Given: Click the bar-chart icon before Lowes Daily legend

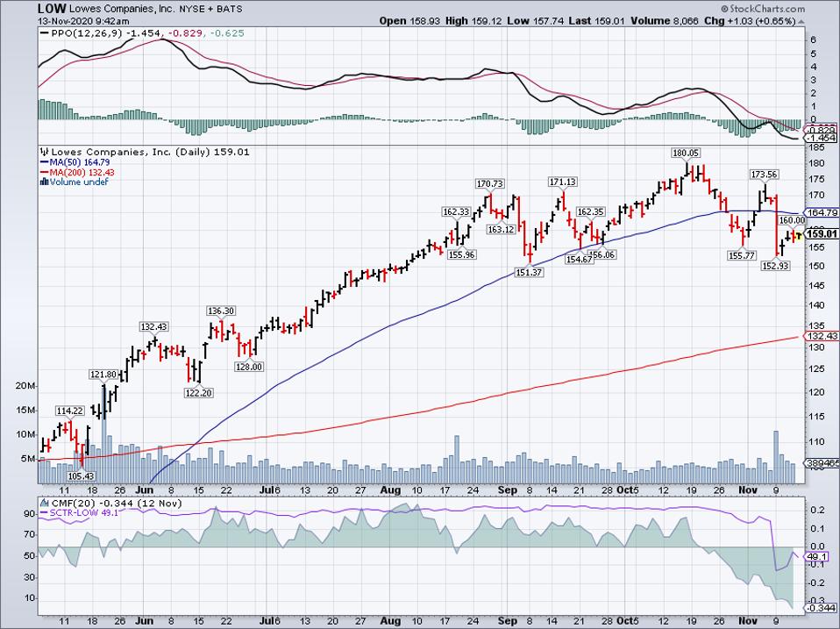Looking at the screenshot, I should coord(45,152).
